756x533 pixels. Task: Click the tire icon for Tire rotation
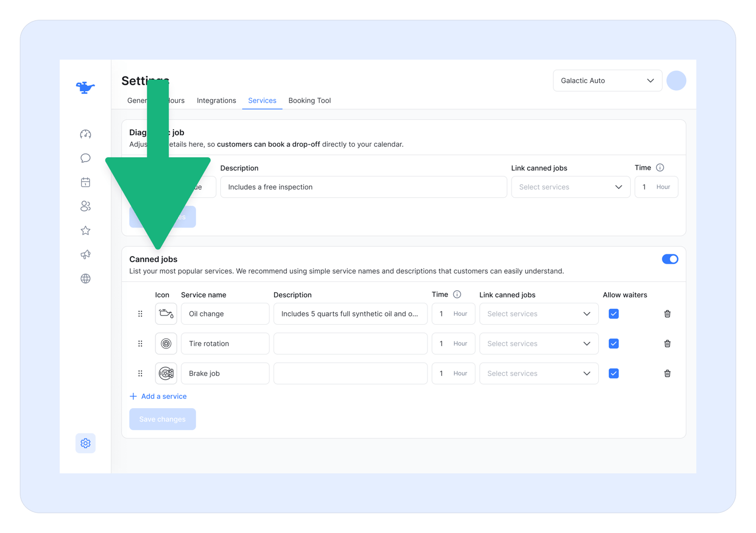166,343
